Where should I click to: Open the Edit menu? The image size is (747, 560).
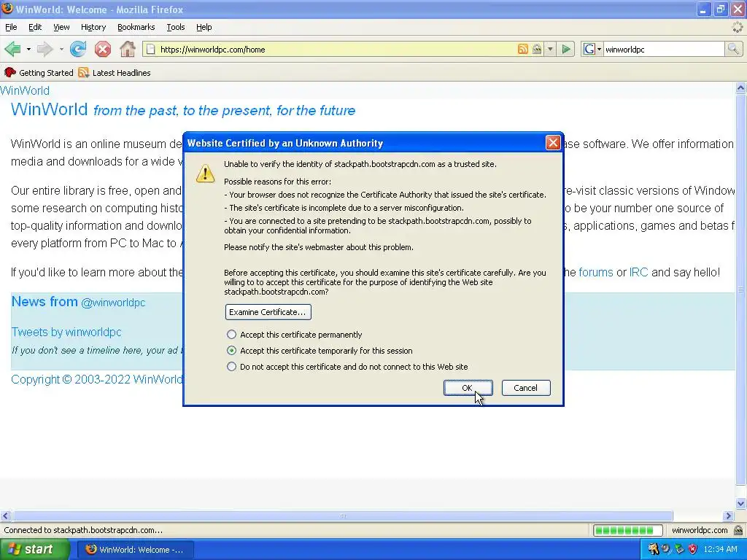[x=35, y=27]
